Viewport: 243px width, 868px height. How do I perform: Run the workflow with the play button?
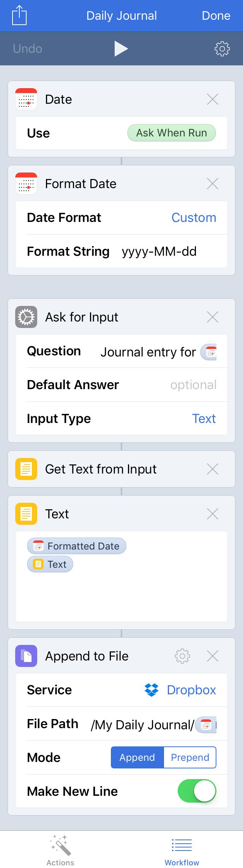(x=121, y=49)
